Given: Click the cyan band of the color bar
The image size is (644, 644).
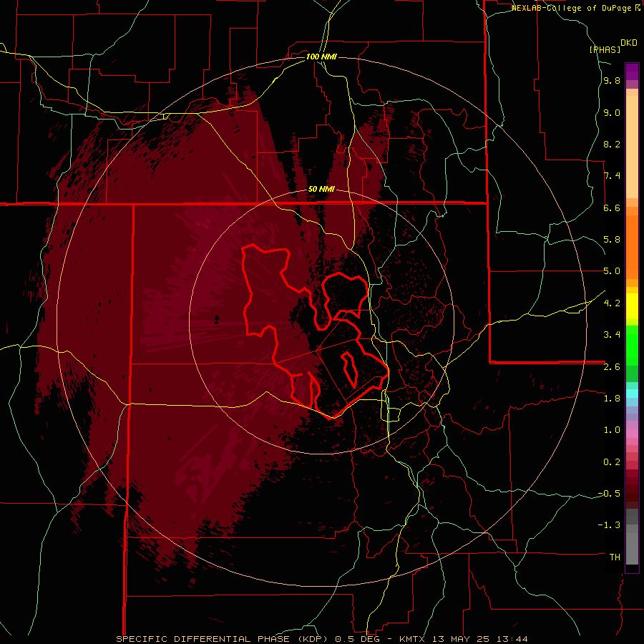Looking at the screenshot, I should click(x=632, y=393).
